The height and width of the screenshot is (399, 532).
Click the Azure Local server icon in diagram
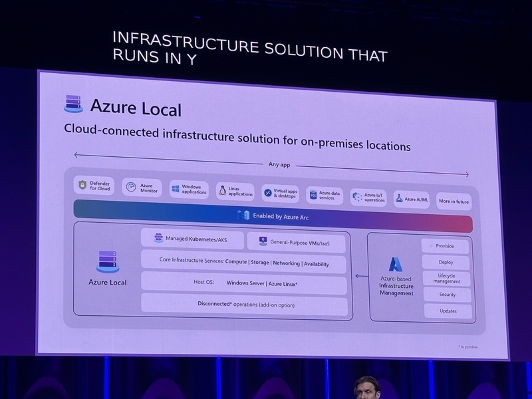(108, 261)
